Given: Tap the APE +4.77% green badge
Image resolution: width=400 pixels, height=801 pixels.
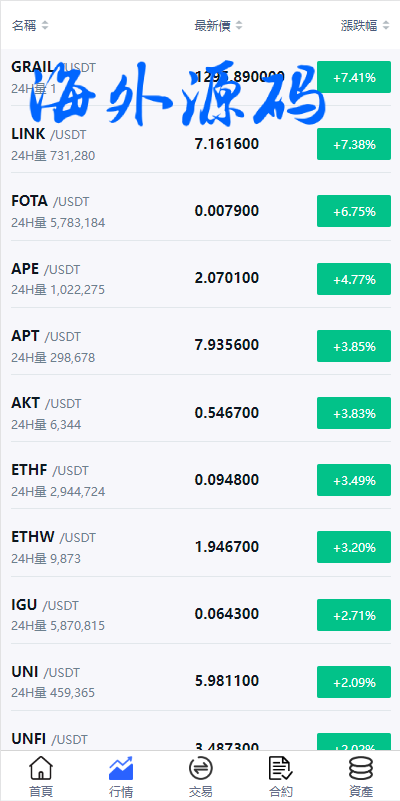Looking at the screenshot, I should point(354,279).
